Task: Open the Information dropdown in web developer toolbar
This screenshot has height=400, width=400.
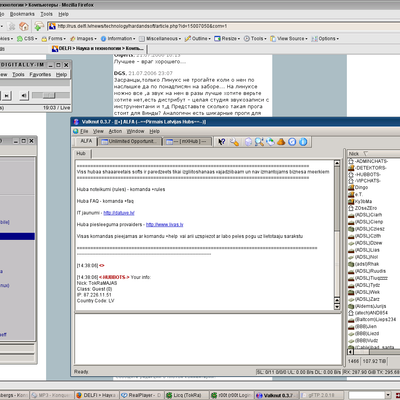Action: pos(118,39)
